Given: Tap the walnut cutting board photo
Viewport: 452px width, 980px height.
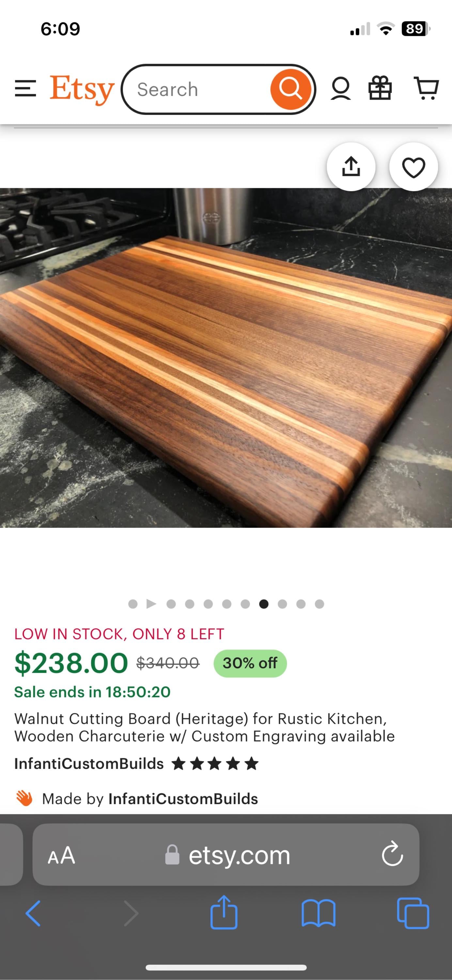Looking at the screenshot, I should click(226, 358).
